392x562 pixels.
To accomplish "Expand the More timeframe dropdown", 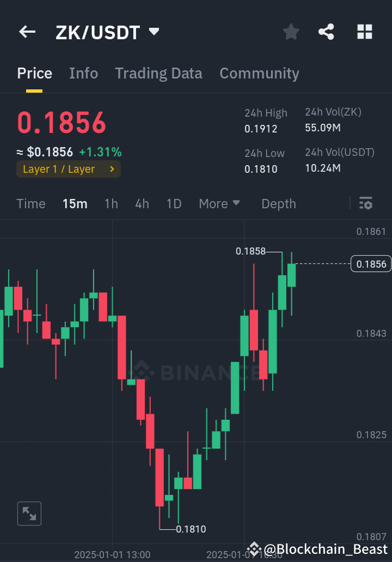I will coord(219,203).
